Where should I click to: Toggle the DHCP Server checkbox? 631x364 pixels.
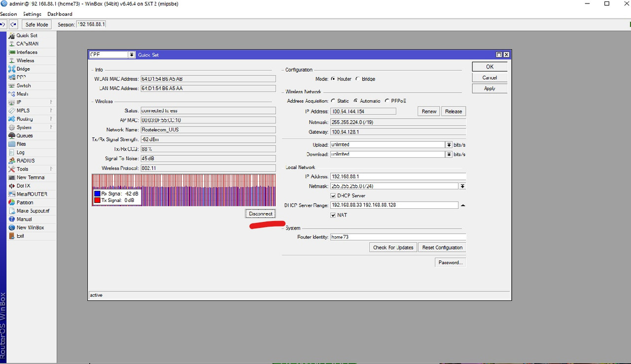pos(333,196)
